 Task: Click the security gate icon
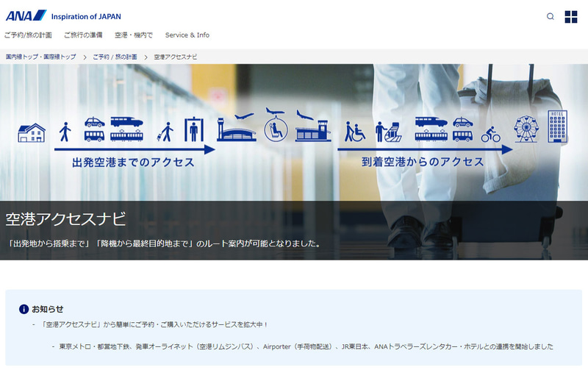pyautogui.click(x=194, y=129)
